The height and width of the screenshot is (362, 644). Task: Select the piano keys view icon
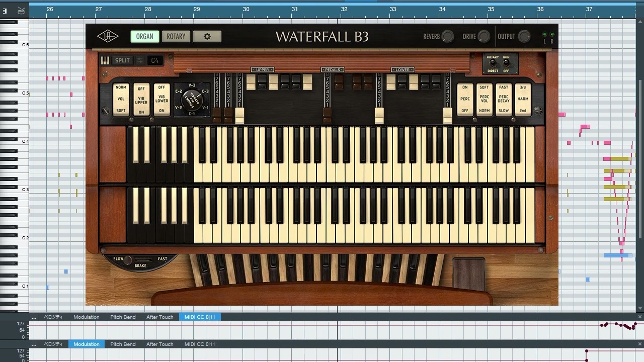pos(5,10)
